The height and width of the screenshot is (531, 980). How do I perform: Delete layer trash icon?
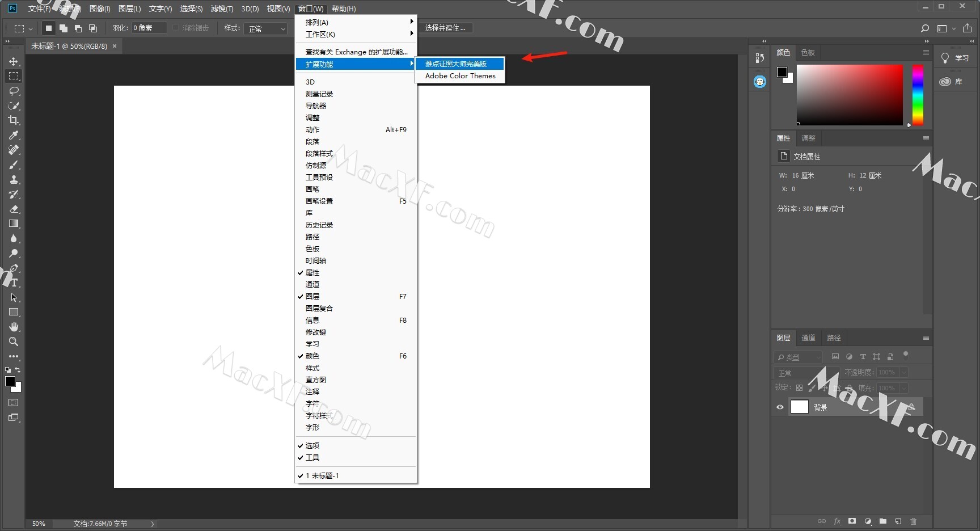[x=913, y=521]
